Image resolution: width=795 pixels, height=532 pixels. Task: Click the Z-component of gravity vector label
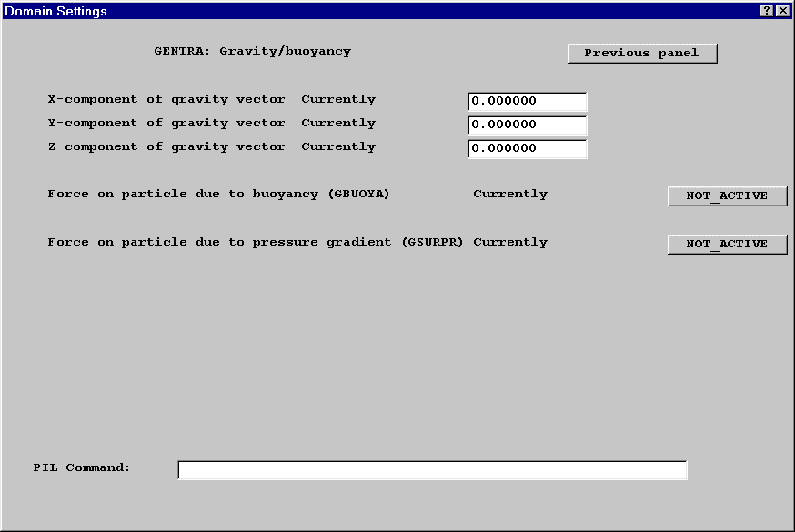tap(166, 147)
